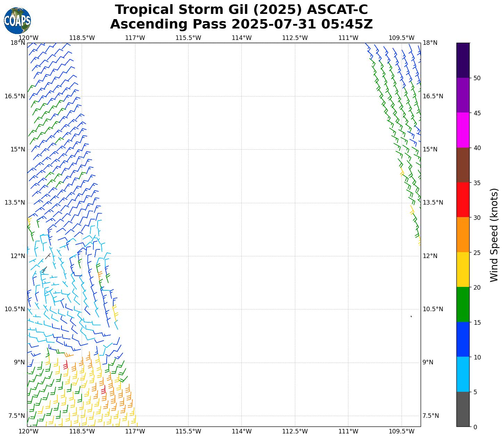The image size is (504, 439).
Task: Click the light blue 5-10 knot band
Action: coord(463,374)
